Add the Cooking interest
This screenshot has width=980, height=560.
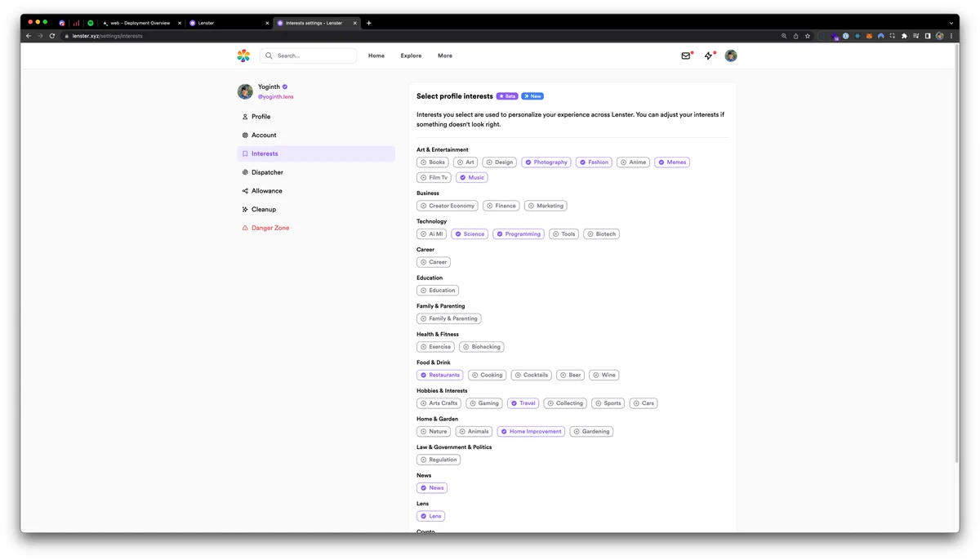tap(488, 376)
